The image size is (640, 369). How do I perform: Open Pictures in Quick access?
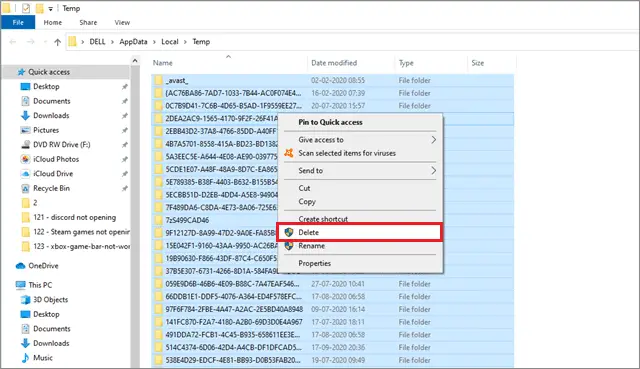46,130
